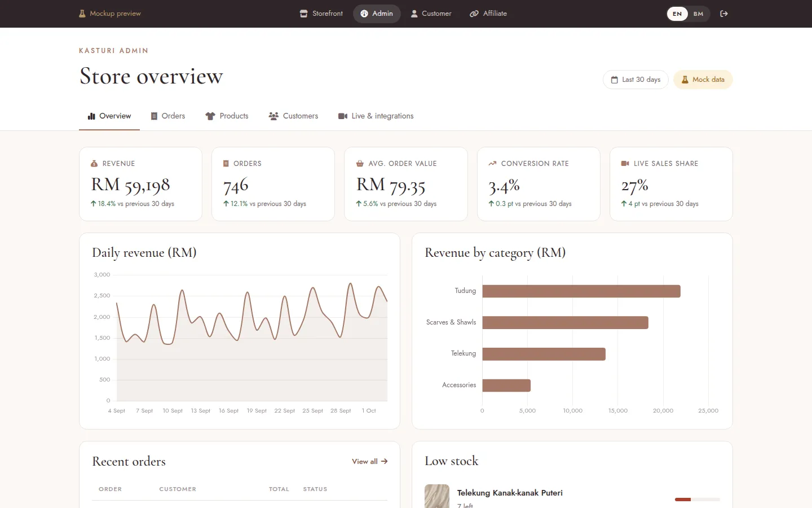
Task: Click the flask icon in Mock data badge
Action: (x=685, y=80)
